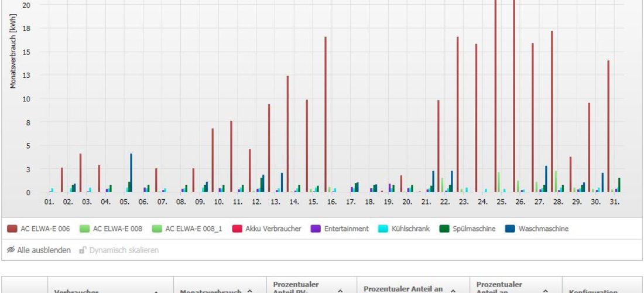This screenshot has width=644, height=293.
Task: Click the crossed-eye icon for Alle ausblenden
Action: 11,250
